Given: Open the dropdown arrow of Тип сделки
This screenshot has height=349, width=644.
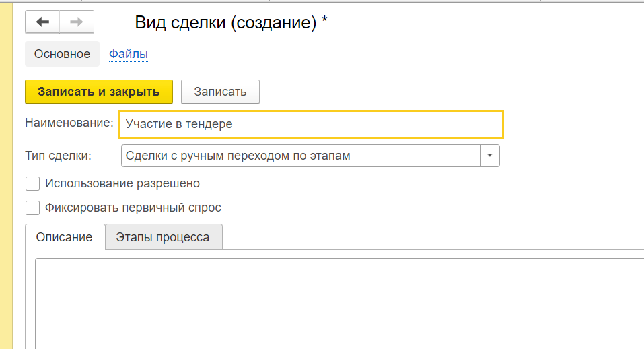Looking at the screenshot, I should coord(490,156).
